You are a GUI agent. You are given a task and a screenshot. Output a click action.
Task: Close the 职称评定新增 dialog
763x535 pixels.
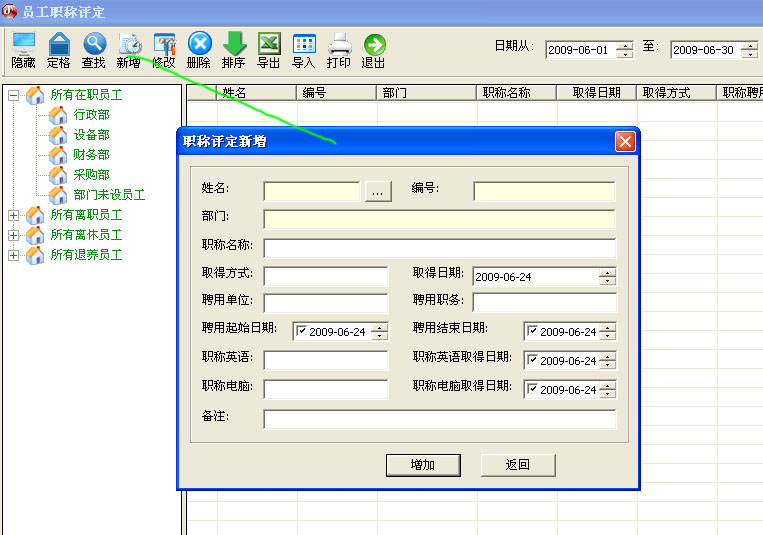625,142
